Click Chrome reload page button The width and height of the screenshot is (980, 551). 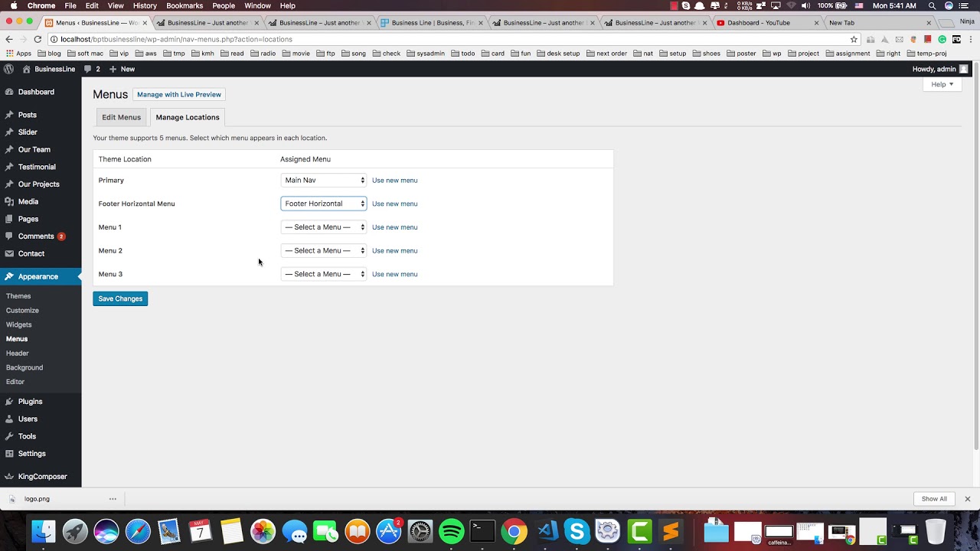(38, 39)
